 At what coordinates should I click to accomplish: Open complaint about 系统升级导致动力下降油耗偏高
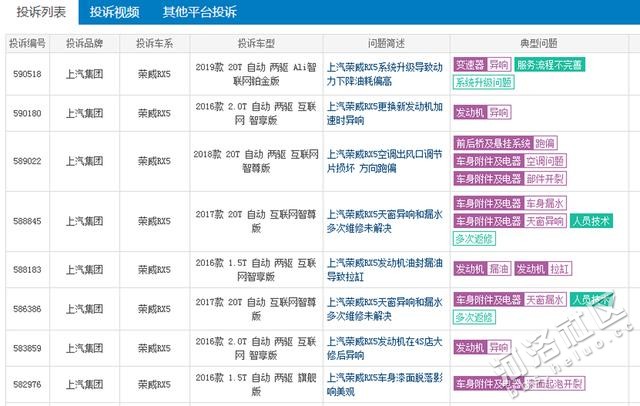(384, 74)
